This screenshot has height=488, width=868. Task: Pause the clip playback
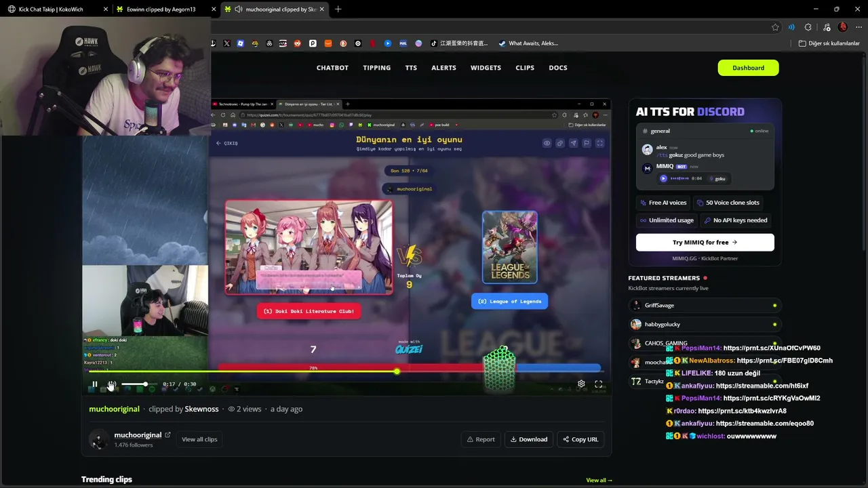(x=95, y=384)
